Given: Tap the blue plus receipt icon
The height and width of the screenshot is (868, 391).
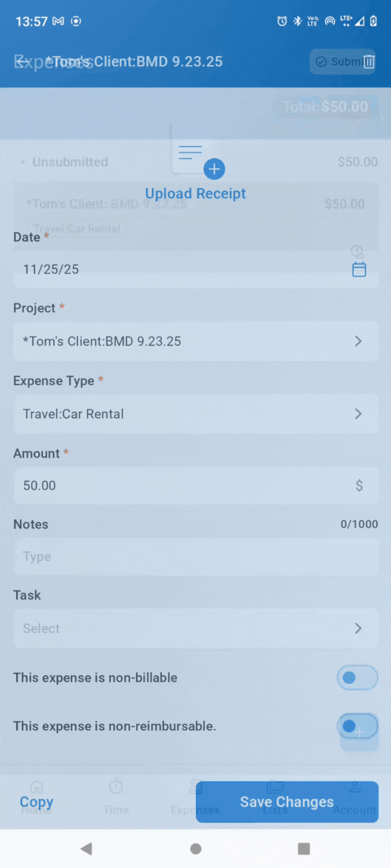Looking at the screenshot, I should (214, 169).
